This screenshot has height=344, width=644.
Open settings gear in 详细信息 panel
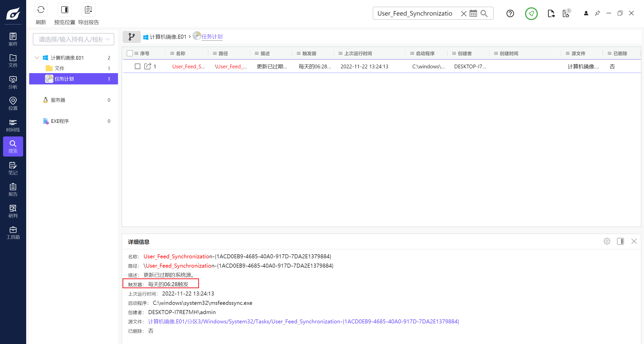(607, 241)
